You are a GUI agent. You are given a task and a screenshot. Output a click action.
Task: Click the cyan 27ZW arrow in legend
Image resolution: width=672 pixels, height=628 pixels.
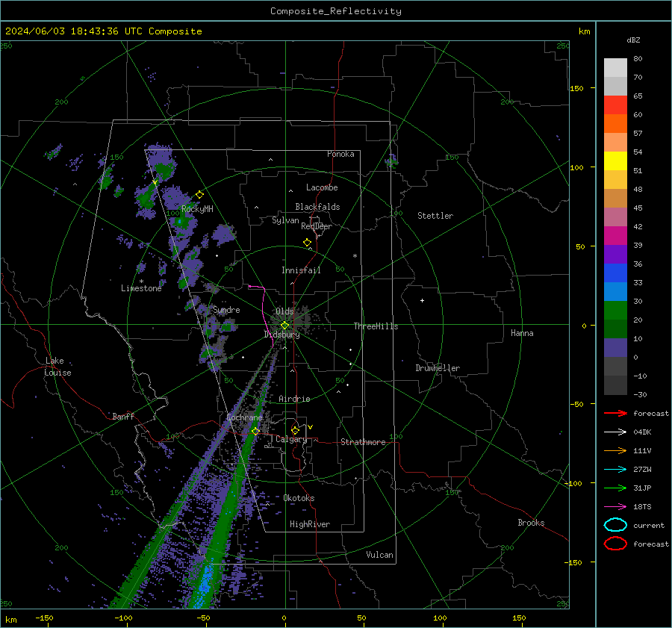(615, 470)
